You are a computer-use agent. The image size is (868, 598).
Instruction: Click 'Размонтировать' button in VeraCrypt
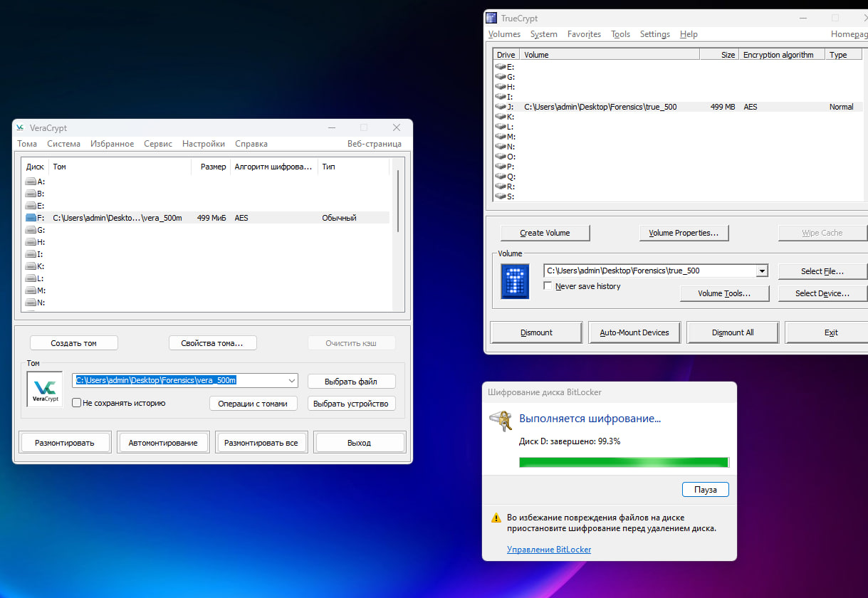(65, 442)
